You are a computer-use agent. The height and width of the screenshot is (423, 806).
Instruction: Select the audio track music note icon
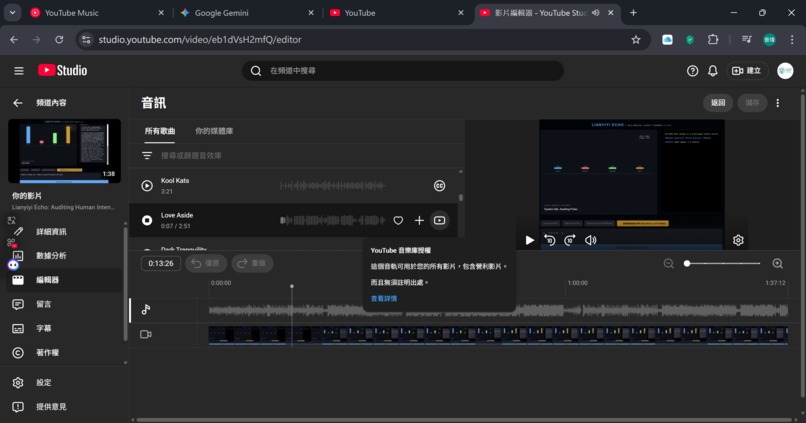(146, 309)
